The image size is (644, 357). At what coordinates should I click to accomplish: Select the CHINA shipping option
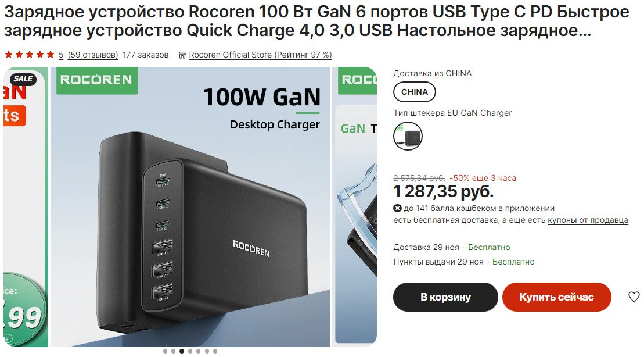click(x=415, y=92)
